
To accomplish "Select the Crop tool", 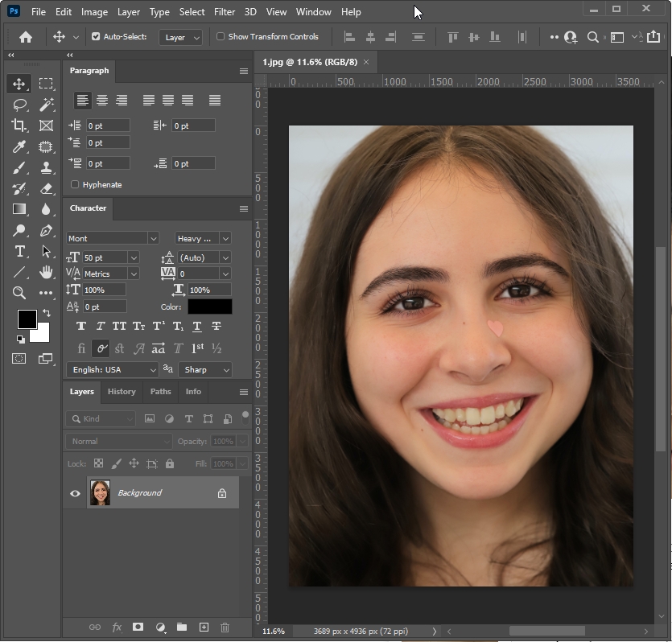I will pos(20,126).
